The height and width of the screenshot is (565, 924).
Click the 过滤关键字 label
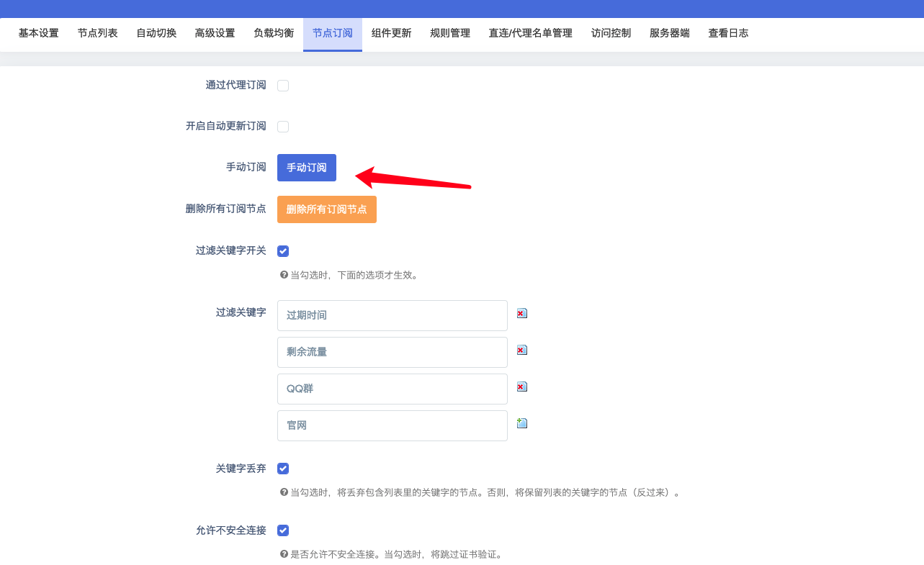pos(241,312)
